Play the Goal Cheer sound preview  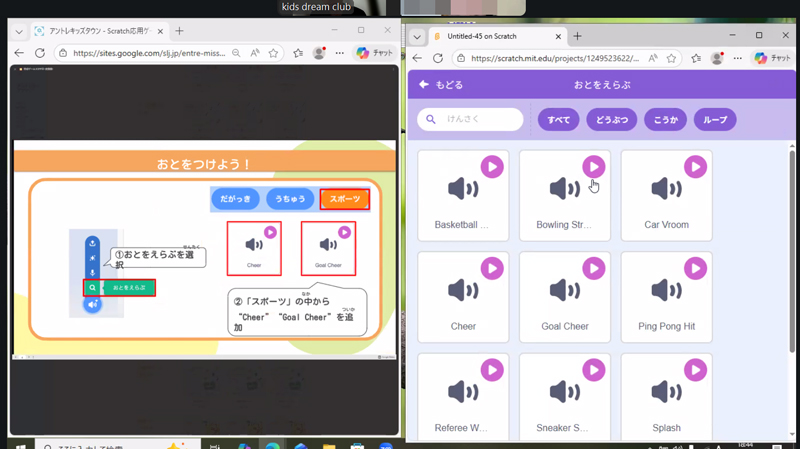pos(593,268)
